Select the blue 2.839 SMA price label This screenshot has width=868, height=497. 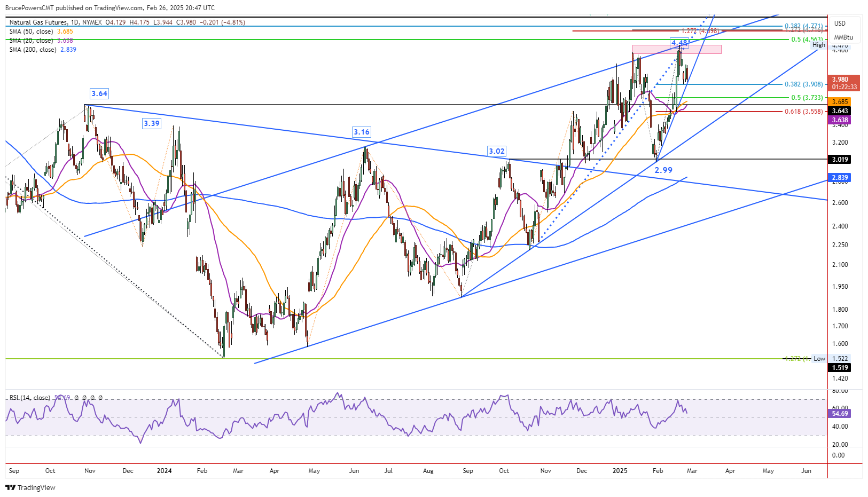pyautogui.click(x=839, y=177)
